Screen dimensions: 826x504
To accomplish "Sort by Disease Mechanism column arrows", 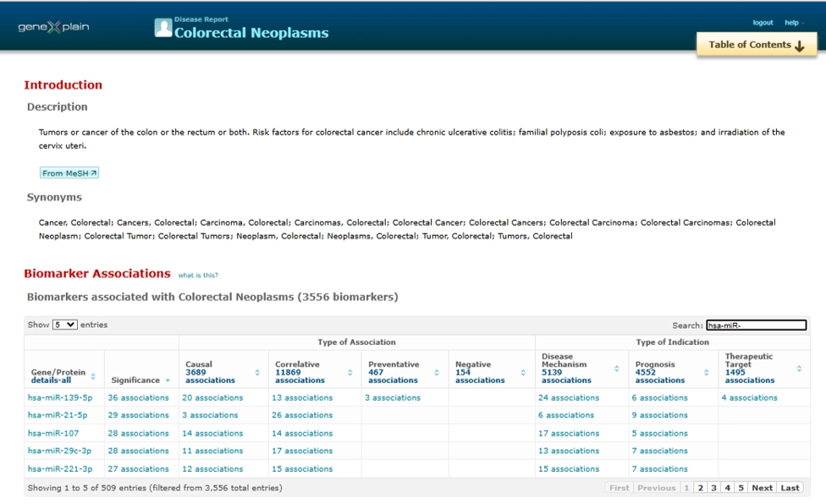I will point(616,369).
